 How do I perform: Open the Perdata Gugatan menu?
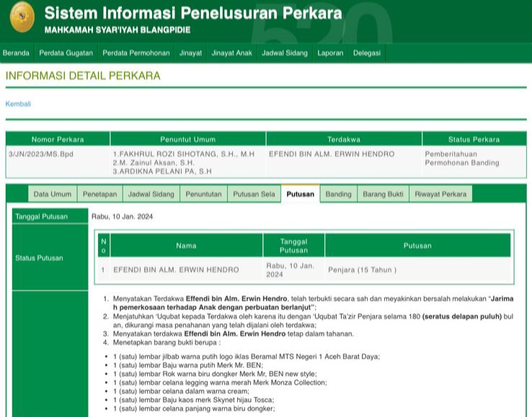(66, 53)
